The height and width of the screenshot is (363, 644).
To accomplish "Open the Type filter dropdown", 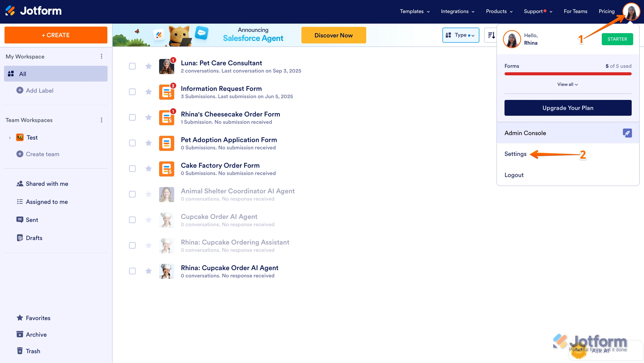I will pos(461,35).
